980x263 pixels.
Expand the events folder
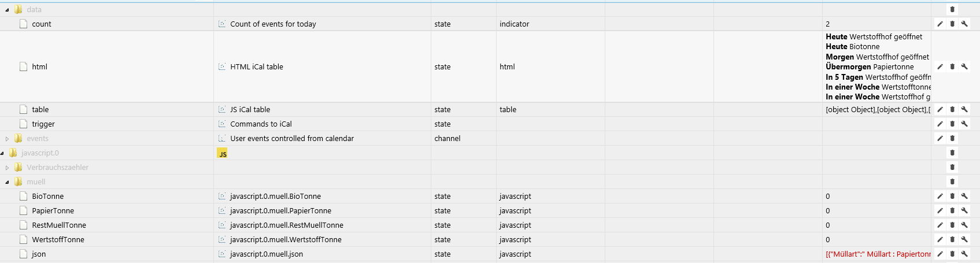pyautogui.click(x=7, y=139)
